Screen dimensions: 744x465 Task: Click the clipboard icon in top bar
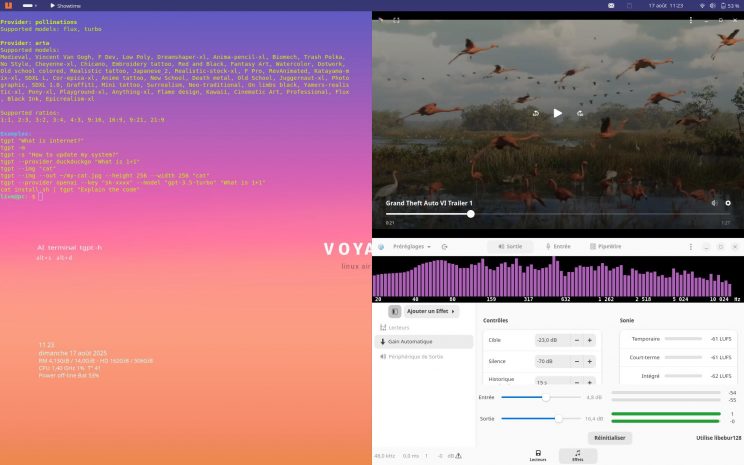(629, 6)
